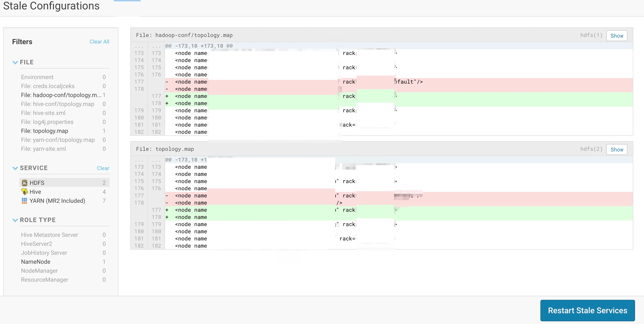Click the HDFS service icon
The image size is (644, 324).
pos(24,183)
